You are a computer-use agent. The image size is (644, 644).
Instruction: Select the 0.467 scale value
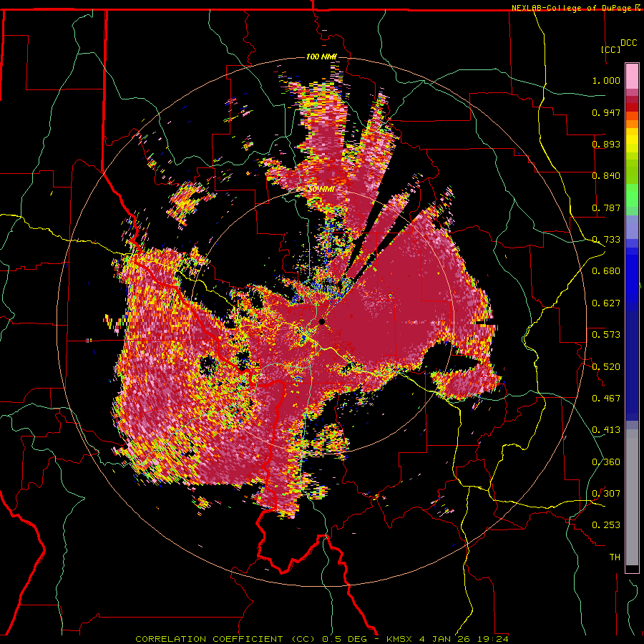pyautogui.click(x=606, y=398)
